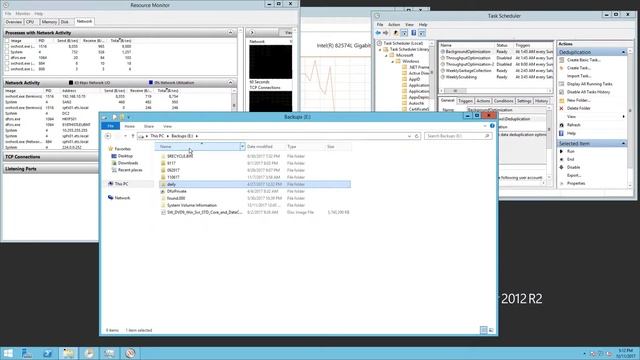Run the selected task in Task Scheduler
Screen dimensions: 640x360
[571, 151]
